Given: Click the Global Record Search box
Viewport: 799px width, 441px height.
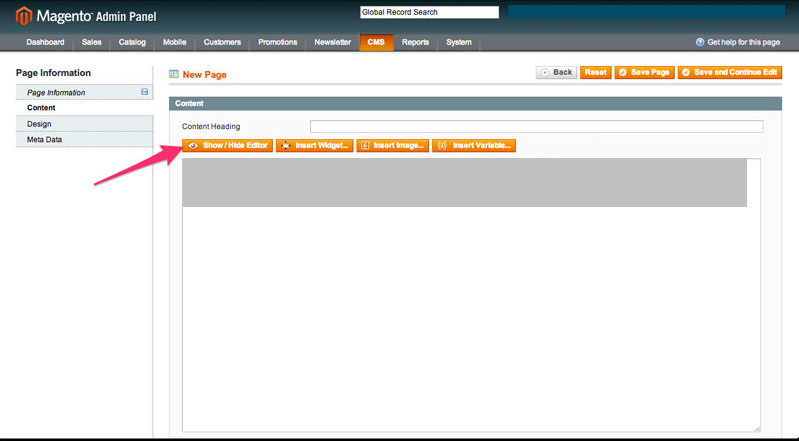Looking at the screenshot, I should [428, 12].
